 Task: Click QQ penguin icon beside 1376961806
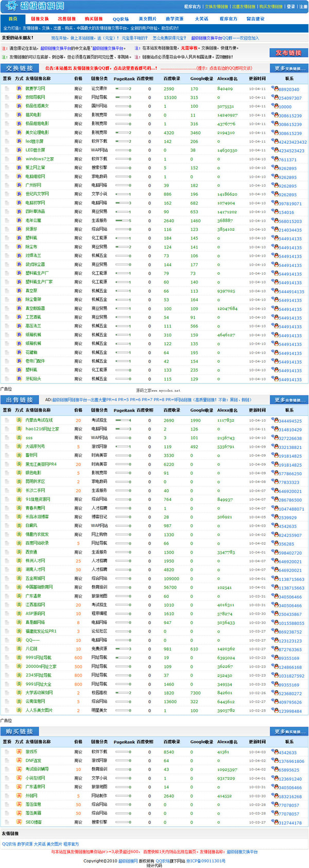274,760
